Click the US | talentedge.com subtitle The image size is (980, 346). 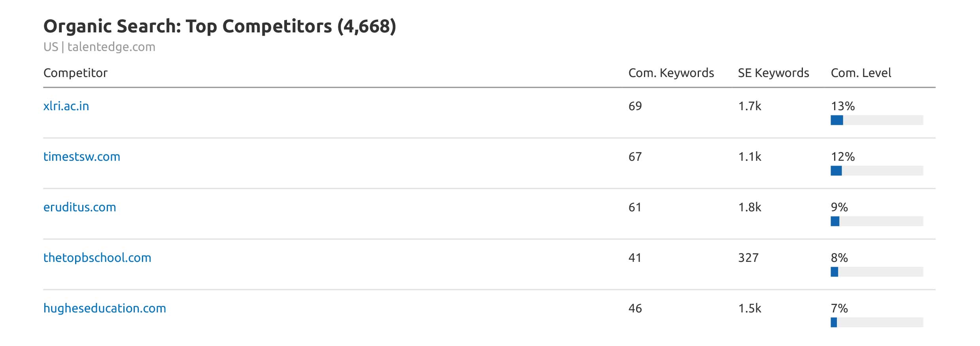pyautogui.click(x=99, y=47)
